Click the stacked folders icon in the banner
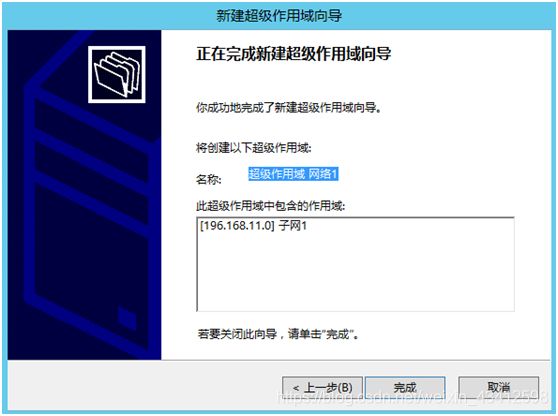This screenshot has width=558, height=416. 117,74
